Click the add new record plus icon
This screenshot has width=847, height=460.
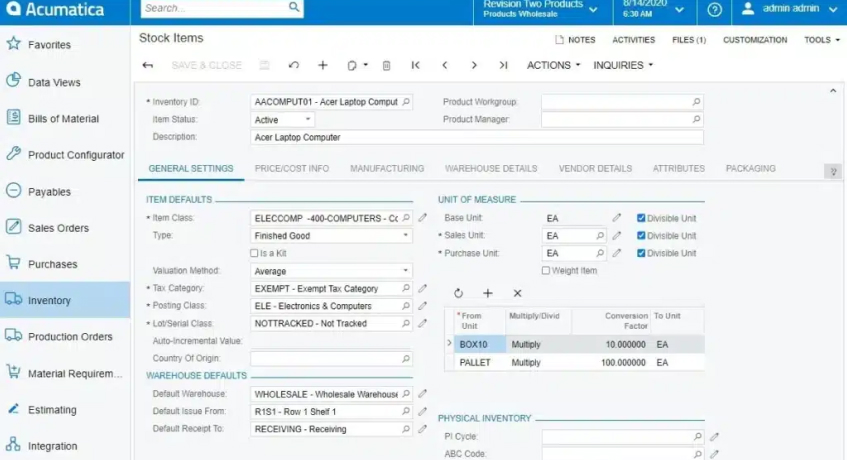click(323, 65)
